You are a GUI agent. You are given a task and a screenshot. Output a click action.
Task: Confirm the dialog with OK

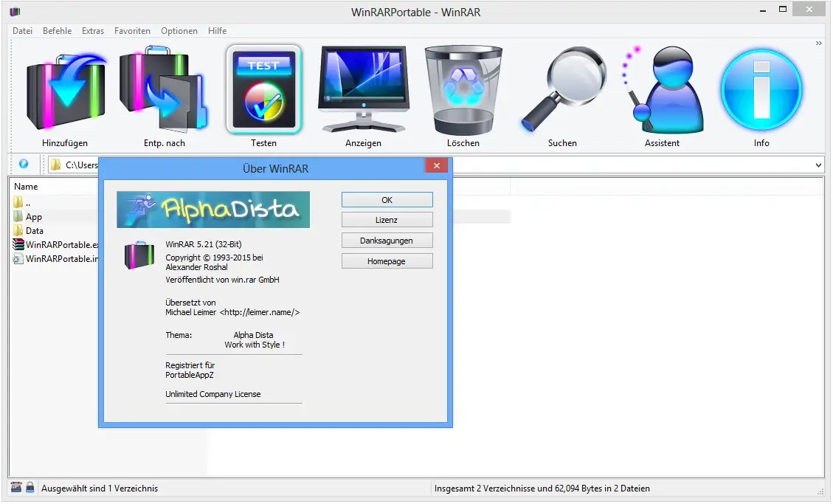pyautogui.click(x=387, y=200)
